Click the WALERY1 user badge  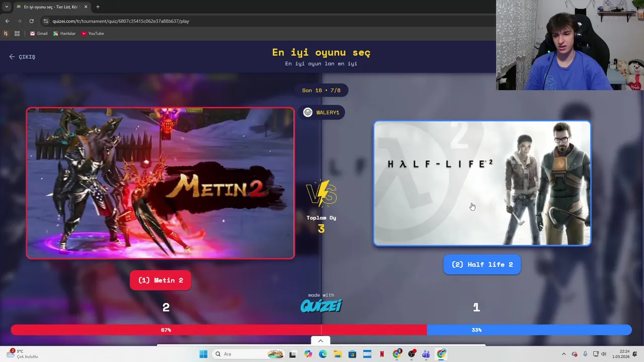[322, 113]
